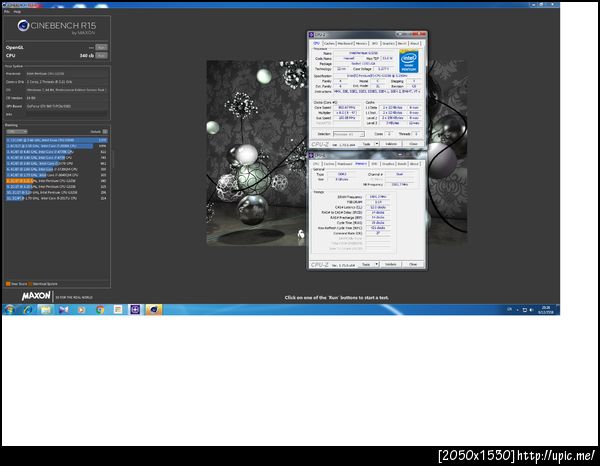Expand Tools arrow in Memory-tab CPU-Z window
The width and height of the screenshot is (600, 466).
[377, 264]
